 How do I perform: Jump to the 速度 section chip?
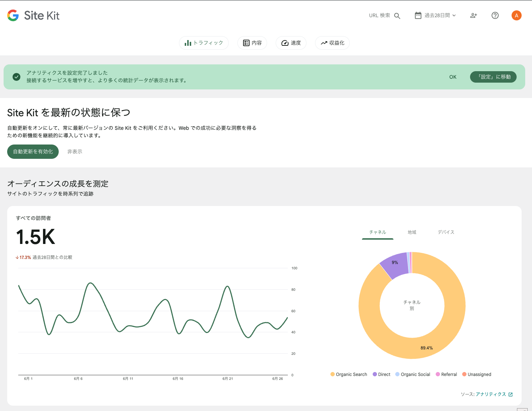(291, 43)
